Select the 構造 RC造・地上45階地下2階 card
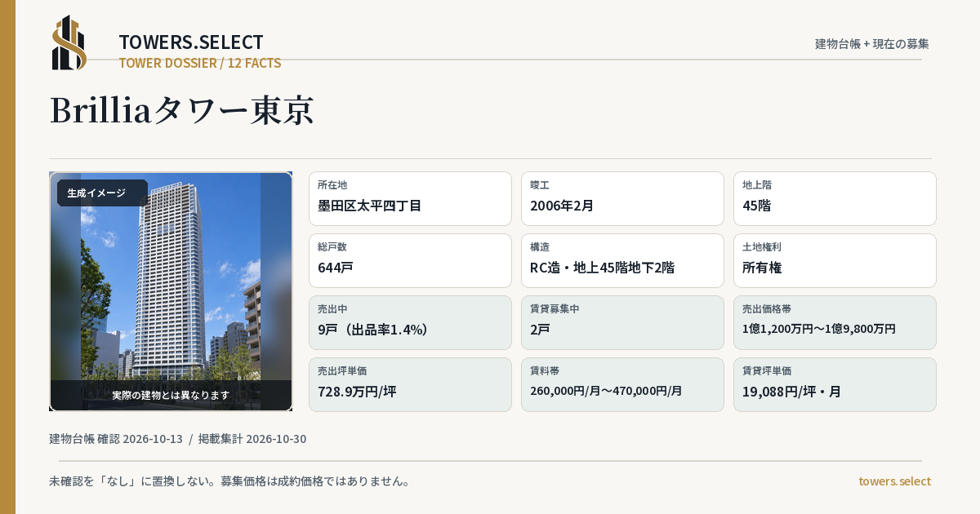980x514 pixels. coord(622,260)
